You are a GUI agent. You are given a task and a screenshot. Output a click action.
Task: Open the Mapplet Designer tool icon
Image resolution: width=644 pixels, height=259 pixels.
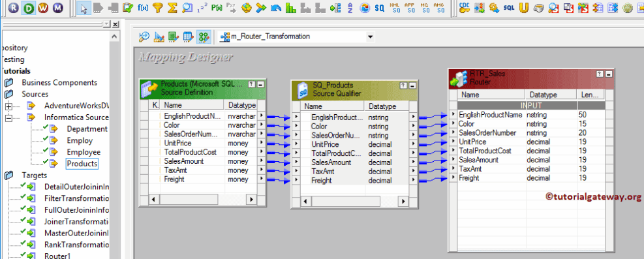click(x=188, y=37)
